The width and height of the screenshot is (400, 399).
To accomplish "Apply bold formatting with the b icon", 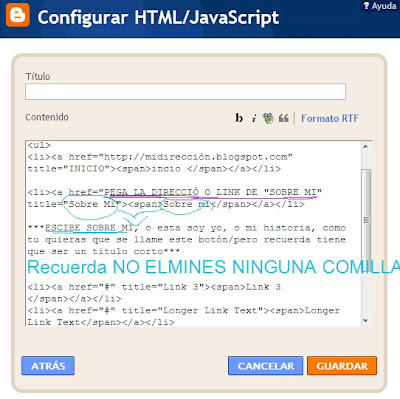I will (x=239, y=118).
